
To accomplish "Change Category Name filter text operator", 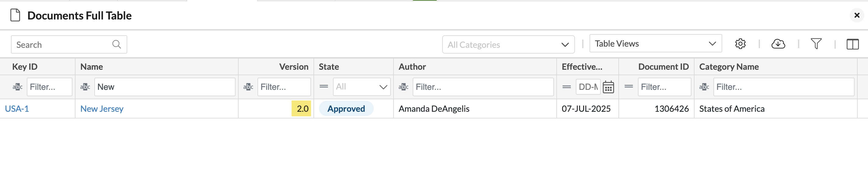I will [704, 87].
